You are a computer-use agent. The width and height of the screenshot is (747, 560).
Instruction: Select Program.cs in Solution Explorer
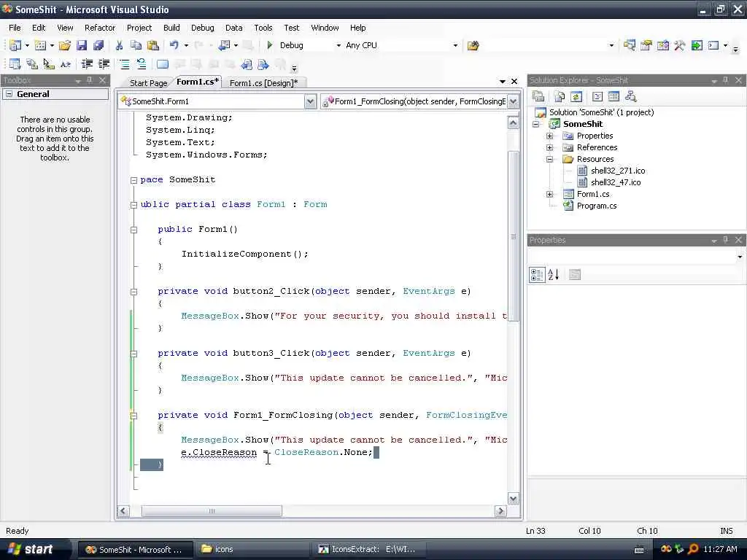pos(597,206)
